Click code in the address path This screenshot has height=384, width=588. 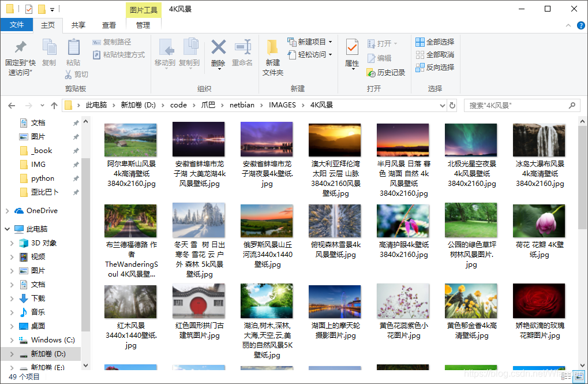point(178,105)
